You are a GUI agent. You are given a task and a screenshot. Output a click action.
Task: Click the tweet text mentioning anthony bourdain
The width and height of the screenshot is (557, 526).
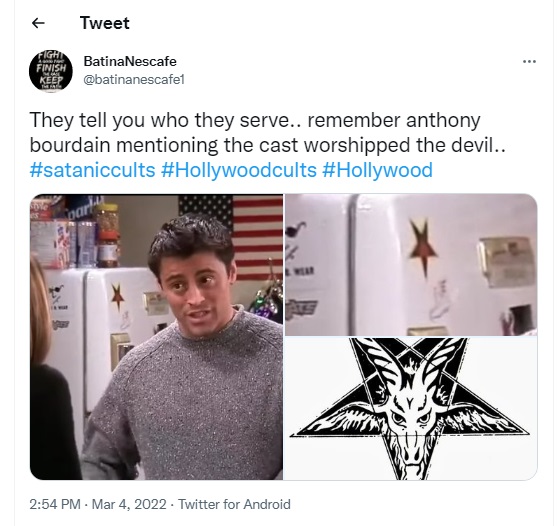(267, 132)
